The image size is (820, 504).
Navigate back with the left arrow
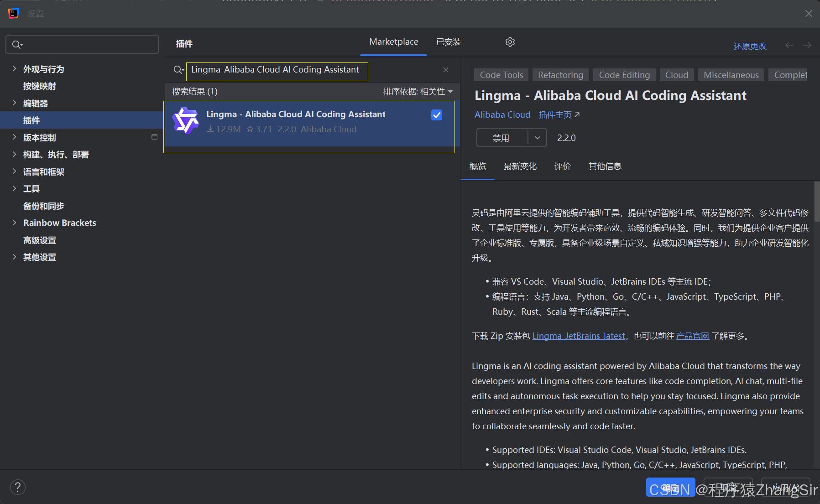pos(789,45)
